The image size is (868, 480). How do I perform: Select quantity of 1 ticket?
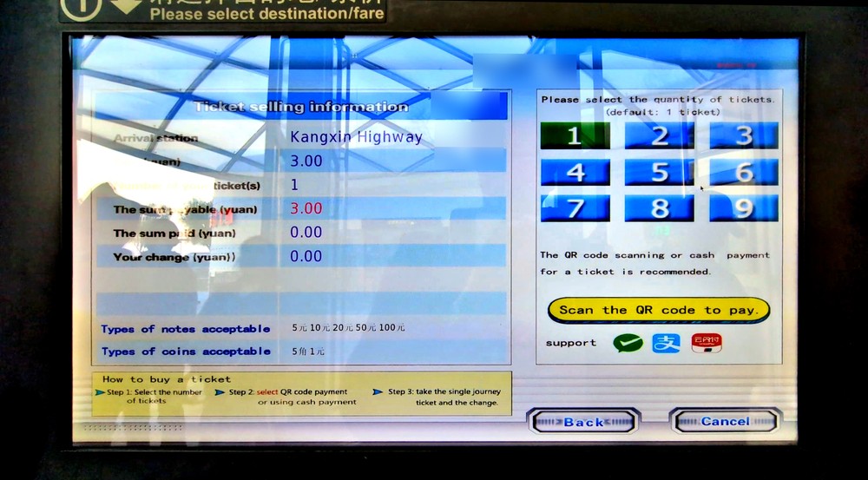click(x=575, y=136)
